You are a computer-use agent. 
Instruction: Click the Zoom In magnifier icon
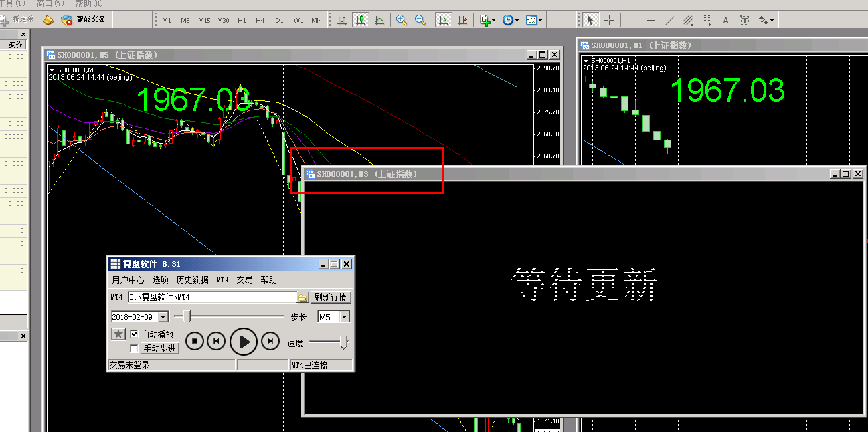[x=402, y=20]
